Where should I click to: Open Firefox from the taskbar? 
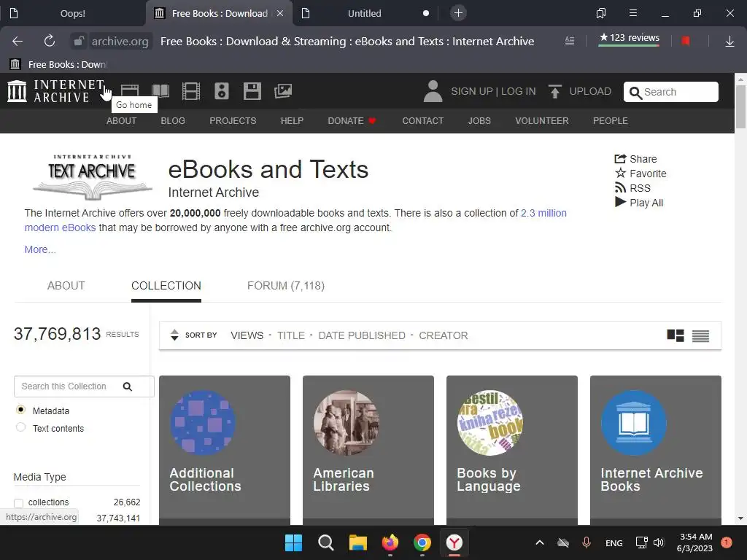coord(390,542)
